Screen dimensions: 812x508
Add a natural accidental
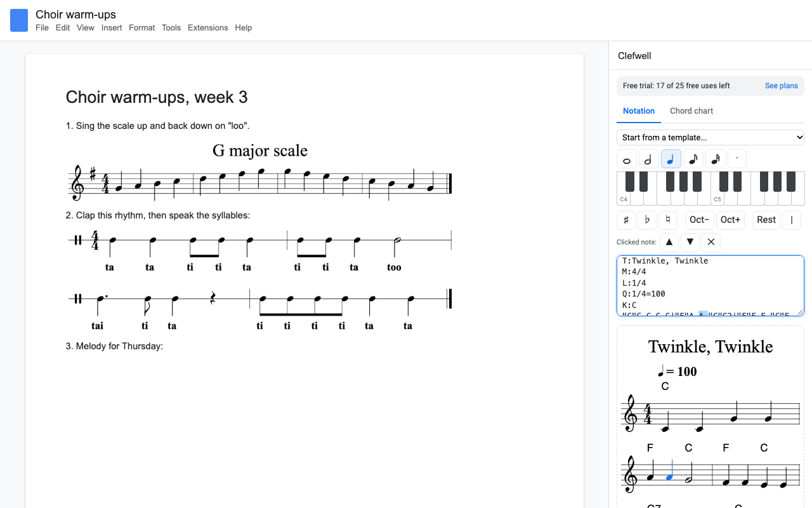667,220
